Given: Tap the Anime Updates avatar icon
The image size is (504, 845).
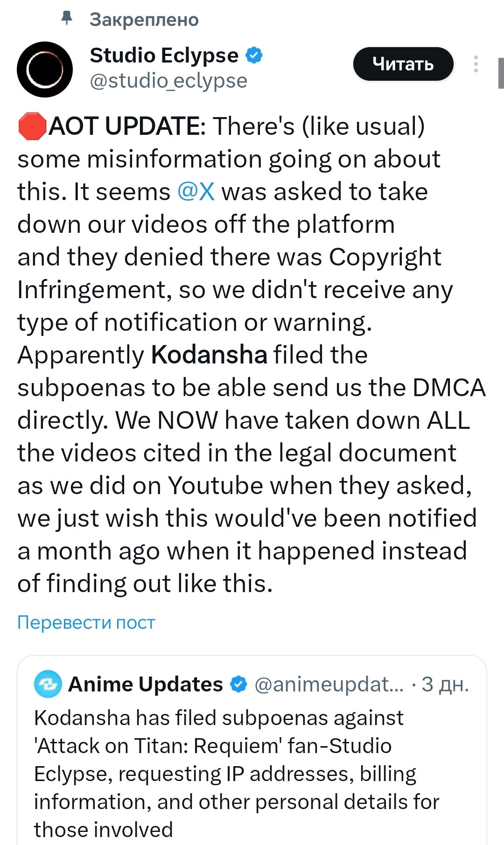Looking at the screenshot, I should coord(48,684).
